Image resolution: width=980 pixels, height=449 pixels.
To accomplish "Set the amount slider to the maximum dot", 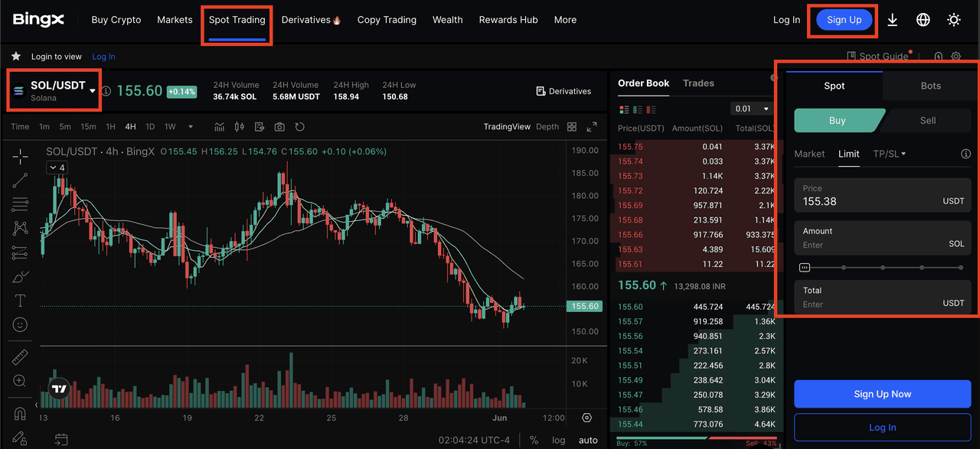I will (x=961, y=268).
